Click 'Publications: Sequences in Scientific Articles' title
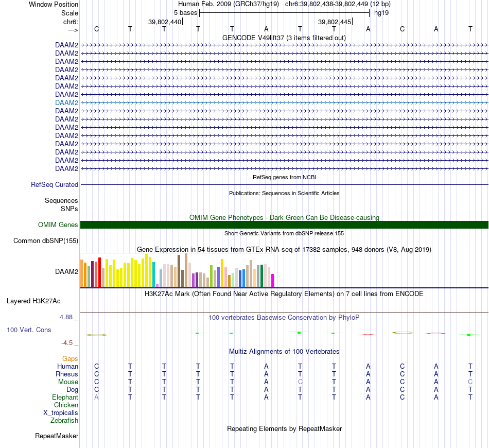 [x=284, y=193]
